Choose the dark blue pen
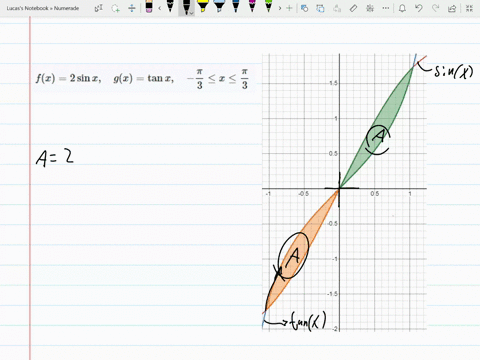This screenshot has height=360, width=480. point(236,6)
